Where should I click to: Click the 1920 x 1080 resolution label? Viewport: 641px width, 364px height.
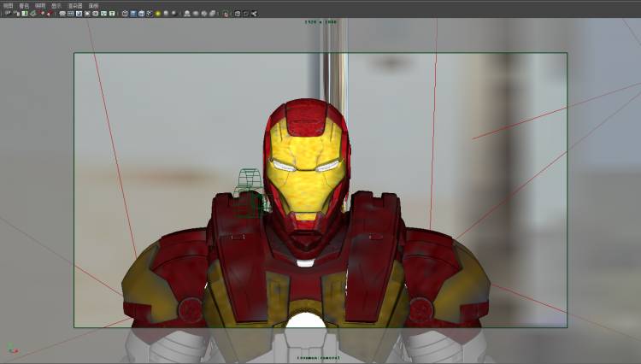pyautogui.click(x=320, y=21)
